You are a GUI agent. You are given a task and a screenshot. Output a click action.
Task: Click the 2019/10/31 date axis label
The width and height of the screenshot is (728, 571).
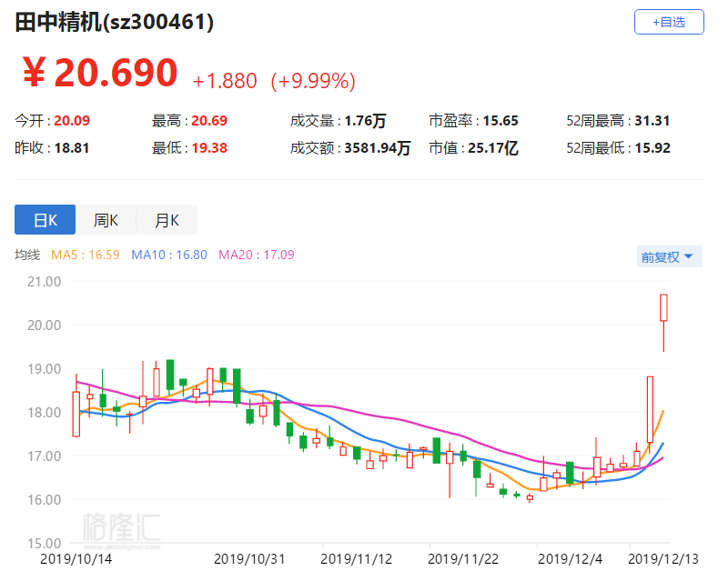(x=249, y=559)
